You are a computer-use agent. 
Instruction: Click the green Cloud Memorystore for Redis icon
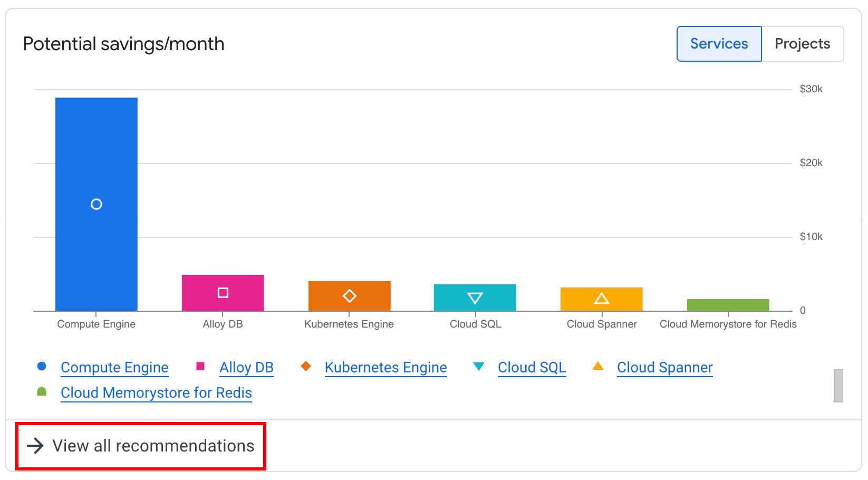pos(42,391)
